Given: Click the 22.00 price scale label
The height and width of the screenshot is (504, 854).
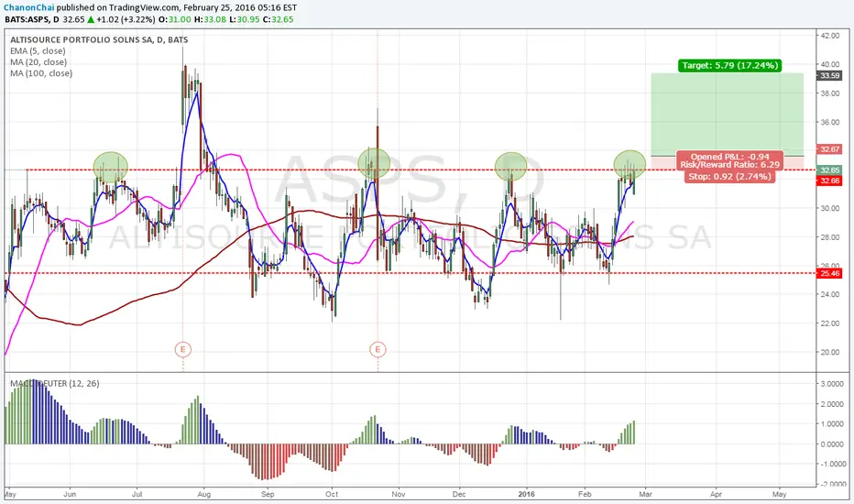Looking at the screenshot, I should [830, 323].
